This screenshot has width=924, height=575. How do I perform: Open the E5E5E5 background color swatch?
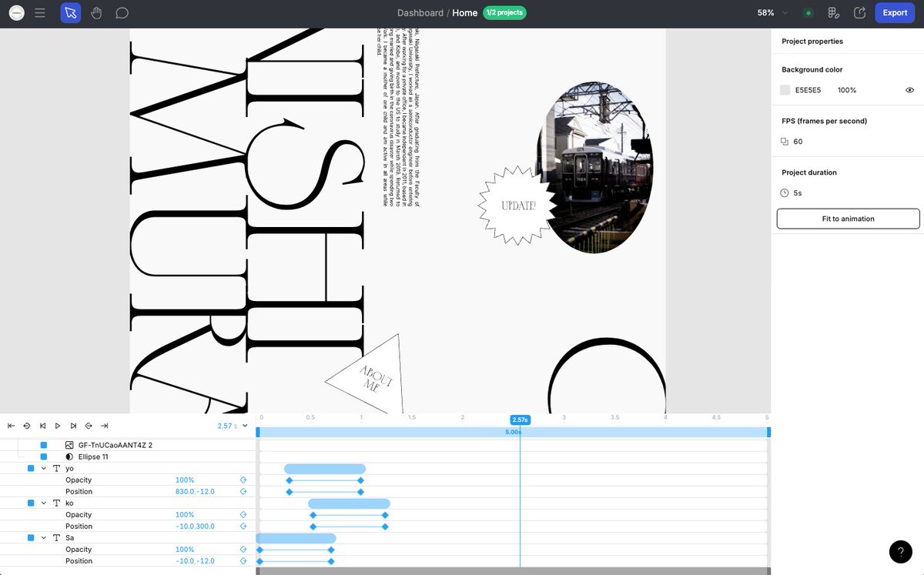click(785, 90)
